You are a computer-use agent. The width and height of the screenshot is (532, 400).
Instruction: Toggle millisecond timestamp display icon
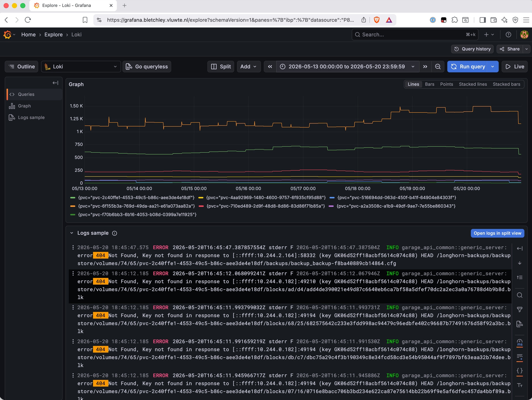519,343
